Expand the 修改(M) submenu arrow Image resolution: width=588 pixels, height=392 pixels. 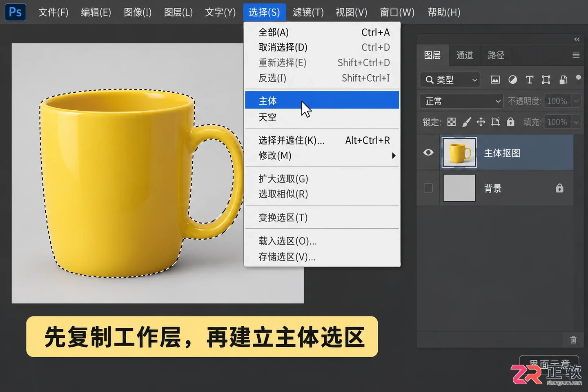click(394, 156)
